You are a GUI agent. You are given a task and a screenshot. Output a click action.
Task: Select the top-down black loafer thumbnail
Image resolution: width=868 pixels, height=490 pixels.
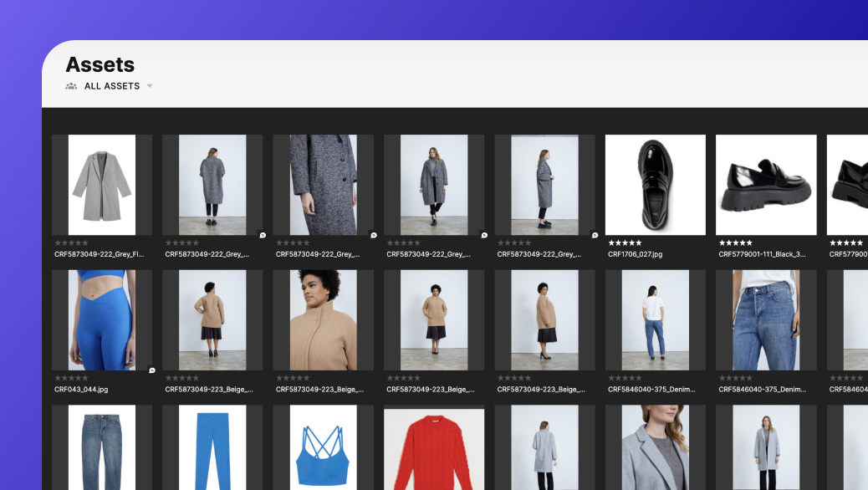pos(655,185)
